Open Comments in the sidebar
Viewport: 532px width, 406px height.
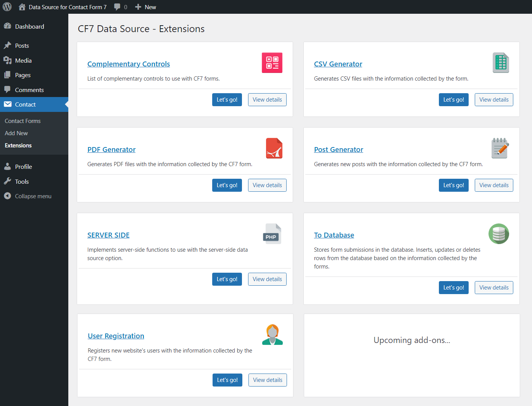34,90
